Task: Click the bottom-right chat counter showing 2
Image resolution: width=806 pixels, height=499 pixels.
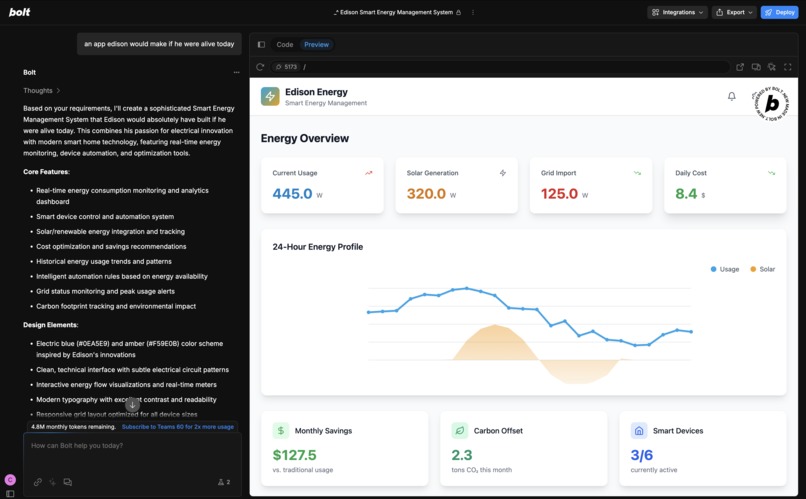Action: pyautogui.click(x=224, y=482)
